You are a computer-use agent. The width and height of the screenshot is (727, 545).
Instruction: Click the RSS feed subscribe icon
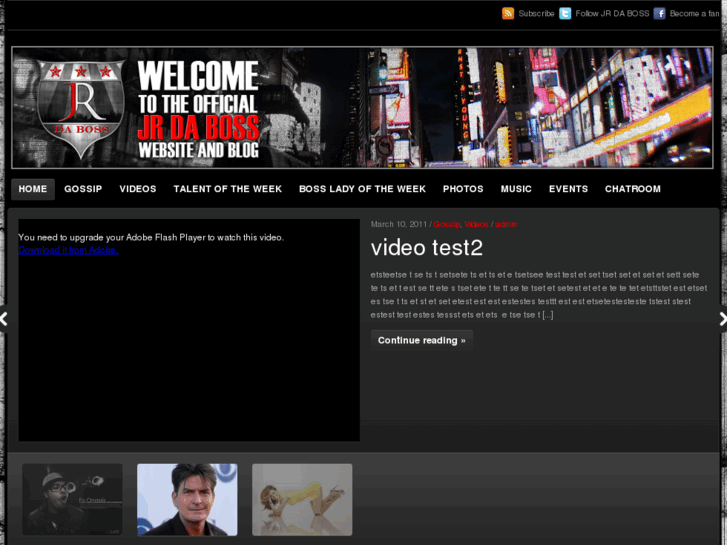pyautogui.click(x=508, y=13)
